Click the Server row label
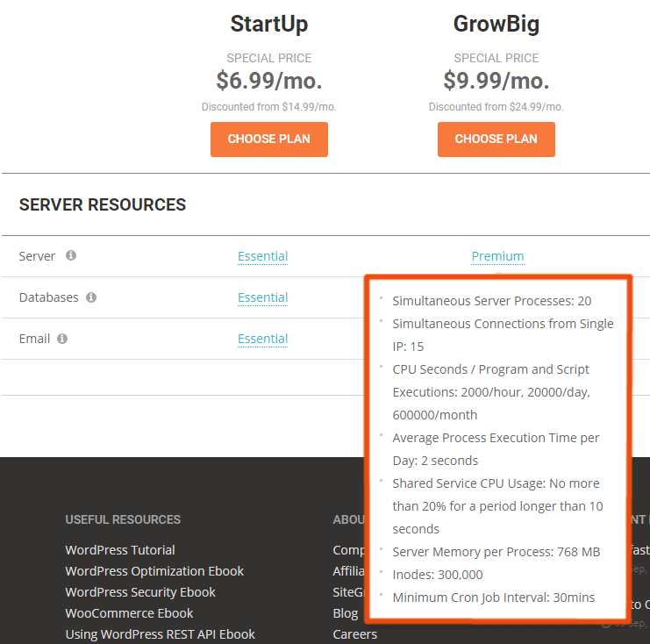Viewport: 650px width, 644px height. tap(37, 256)
